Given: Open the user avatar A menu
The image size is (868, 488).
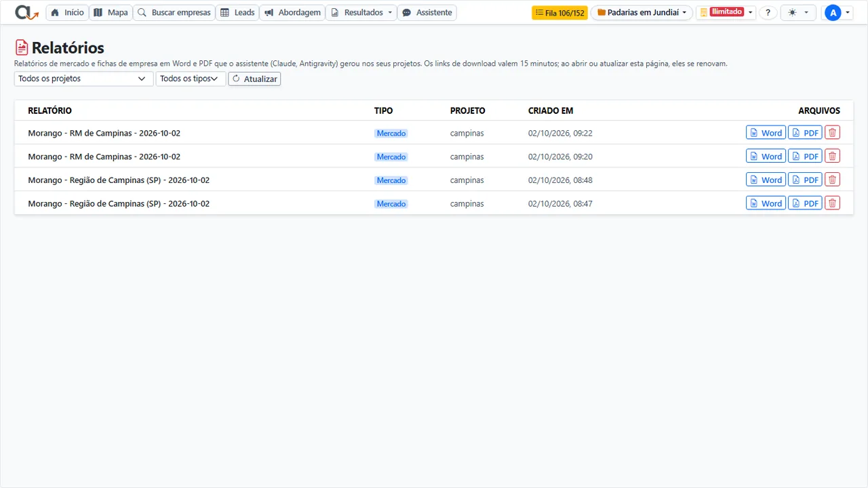Looking at the screenshot, I should coord(837,12).
